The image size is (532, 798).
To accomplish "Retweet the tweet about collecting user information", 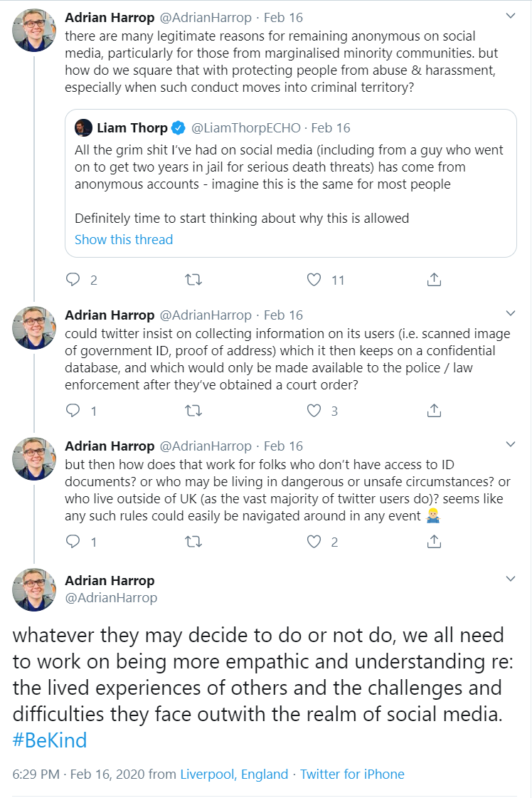I will (193, 410).
